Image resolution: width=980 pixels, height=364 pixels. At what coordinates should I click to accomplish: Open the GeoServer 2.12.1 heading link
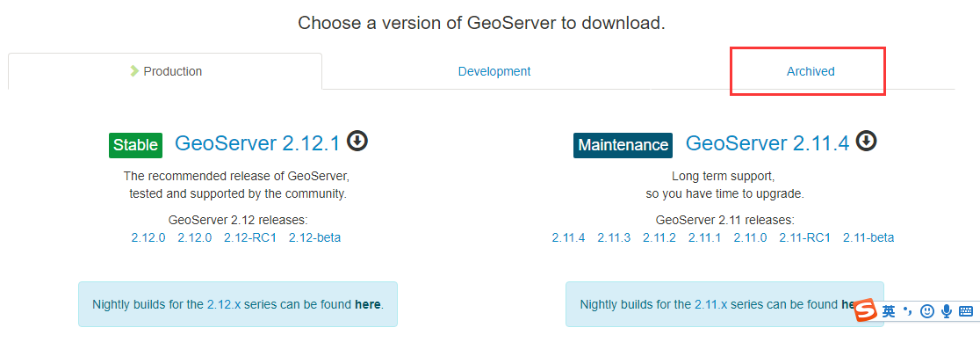[257, 143]
